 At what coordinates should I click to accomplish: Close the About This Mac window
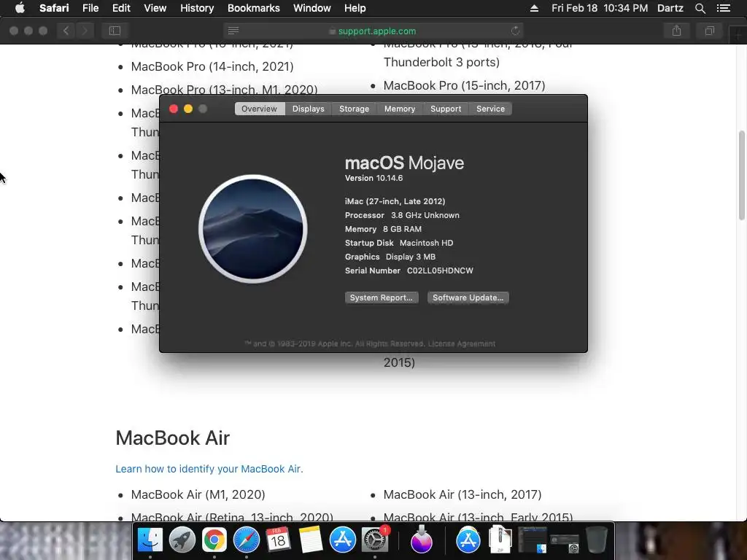pos(174,109)
